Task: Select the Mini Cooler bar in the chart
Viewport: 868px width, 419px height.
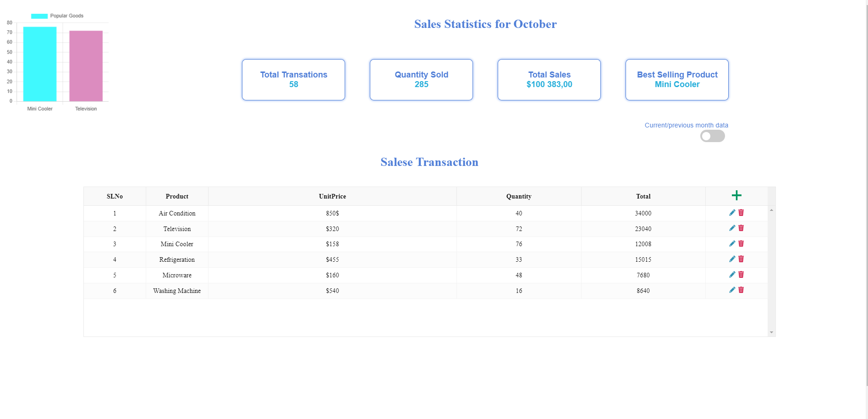Action: [x=40, y=64]
